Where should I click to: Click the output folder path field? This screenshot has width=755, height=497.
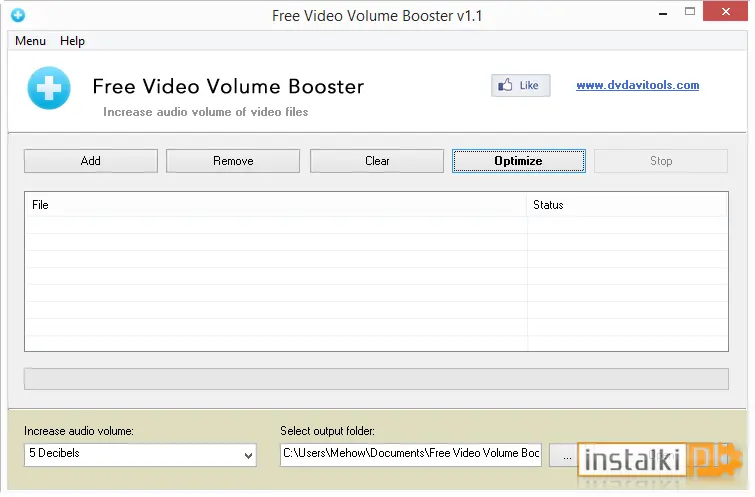(411, 455)
